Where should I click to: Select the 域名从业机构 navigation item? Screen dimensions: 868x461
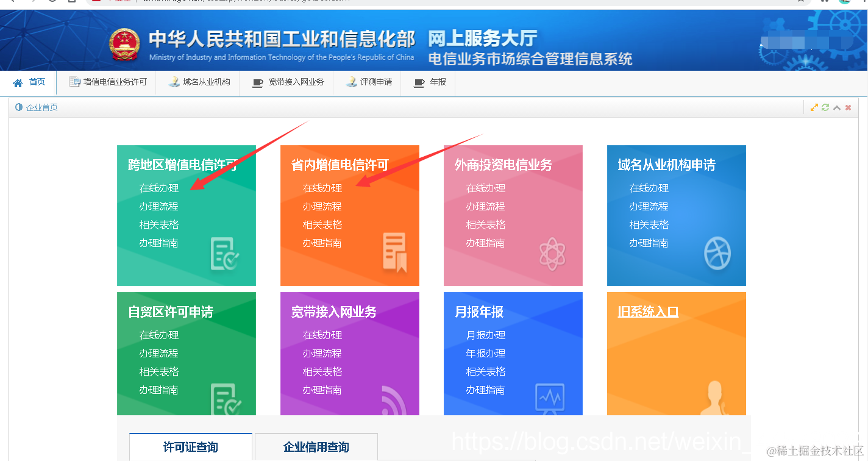pyautogui.click(x=197, y=82)
